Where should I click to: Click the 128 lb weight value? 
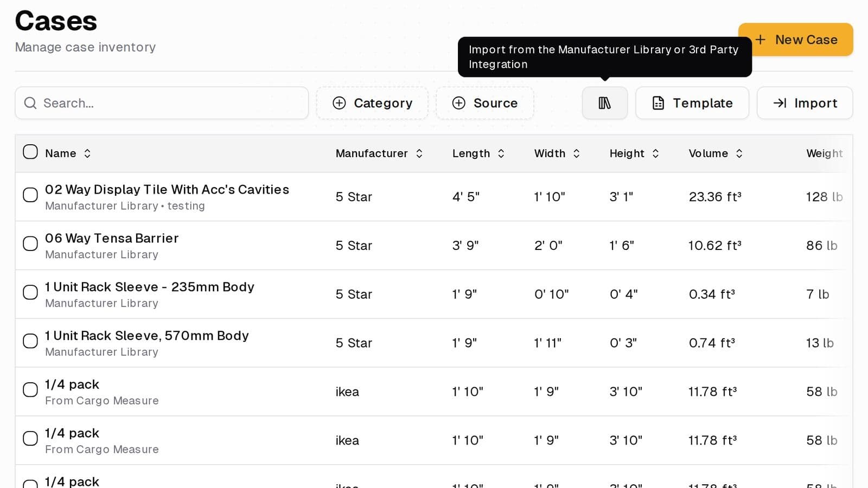tap(825, 197)
